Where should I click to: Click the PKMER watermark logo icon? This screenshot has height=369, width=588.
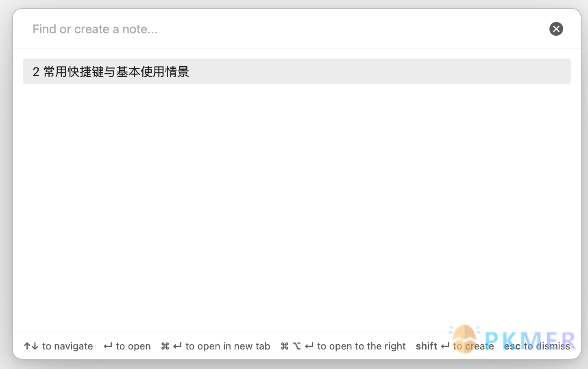tap(464, 339)
